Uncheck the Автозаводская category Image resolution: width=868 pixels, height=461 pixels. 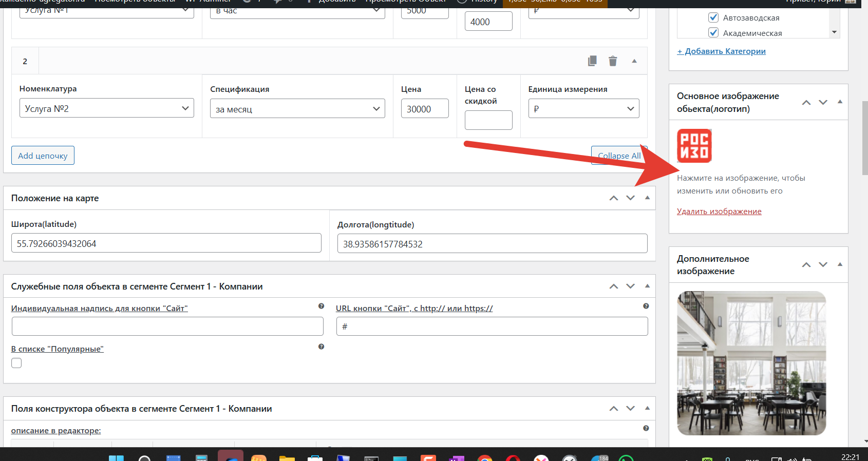(713, 17)
